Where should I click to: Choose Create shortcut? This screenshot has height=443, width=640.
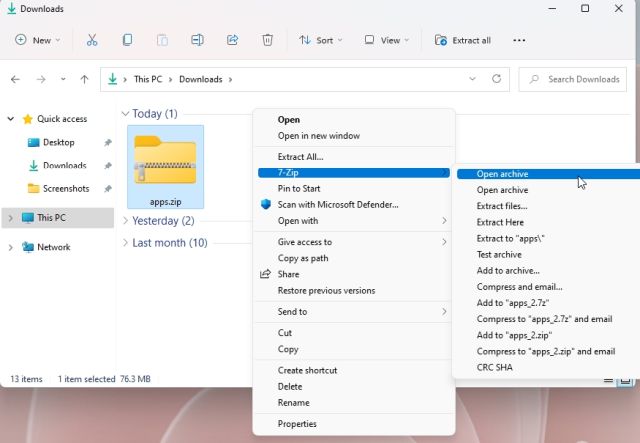click(353, 371)
